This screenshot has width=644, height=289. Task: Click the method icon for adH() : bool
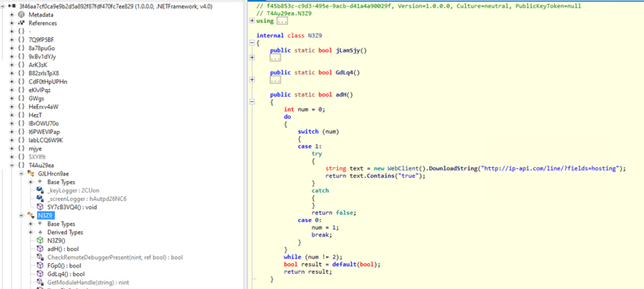pyautogui.click(x=40, y=249)
